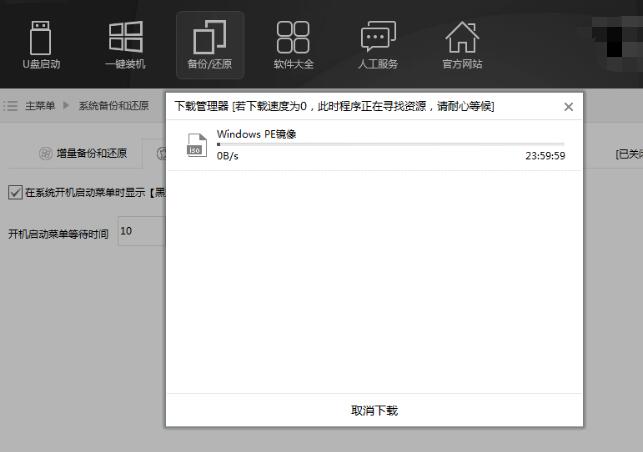The height and width of the screenshot is (452, 643).
Task: Click 取消下载 to cancel the download
Action: coord(374,410)
